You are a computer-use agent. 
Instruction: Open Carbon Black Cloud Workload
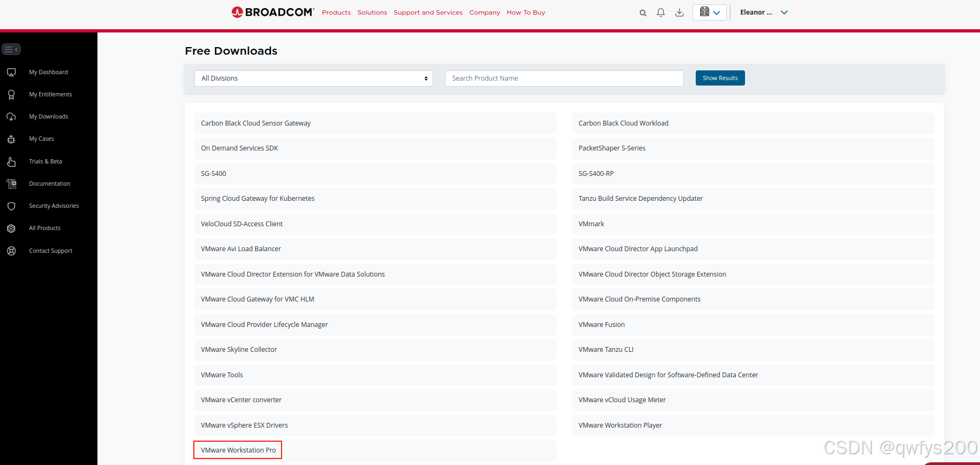753,123
